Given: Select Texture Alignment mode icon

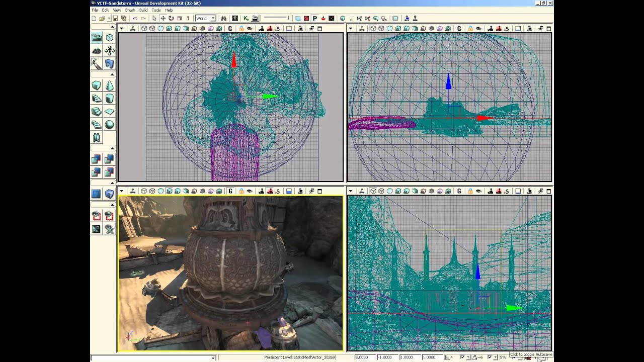Looking at the screenshot, I should click(x=109, y=51).
